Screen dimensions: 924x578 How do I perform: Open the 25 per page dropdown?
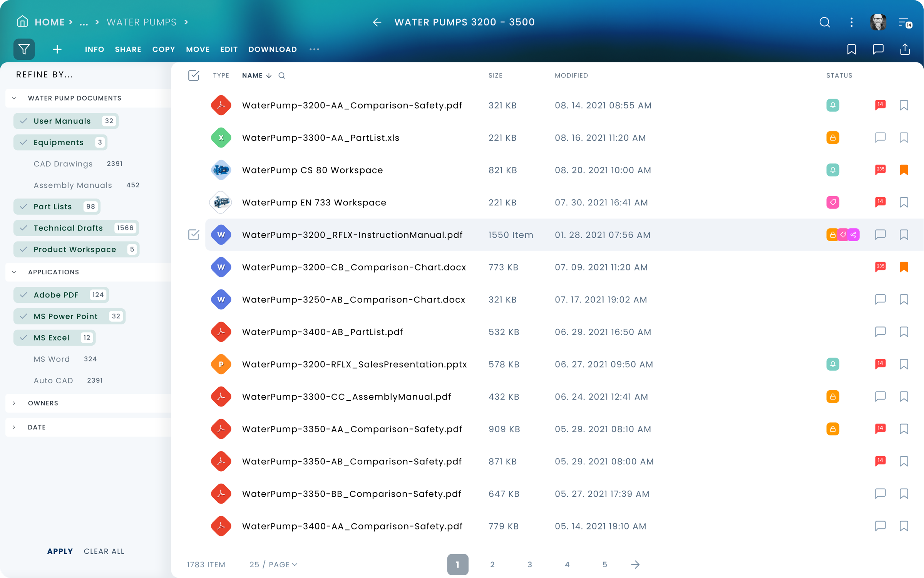pos(273,565)
